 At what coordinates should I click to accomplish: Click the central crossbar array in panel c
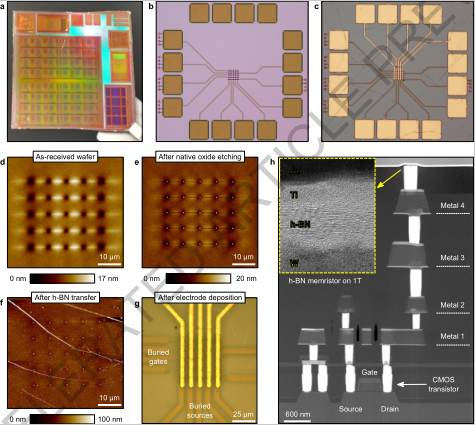point(399,73)
